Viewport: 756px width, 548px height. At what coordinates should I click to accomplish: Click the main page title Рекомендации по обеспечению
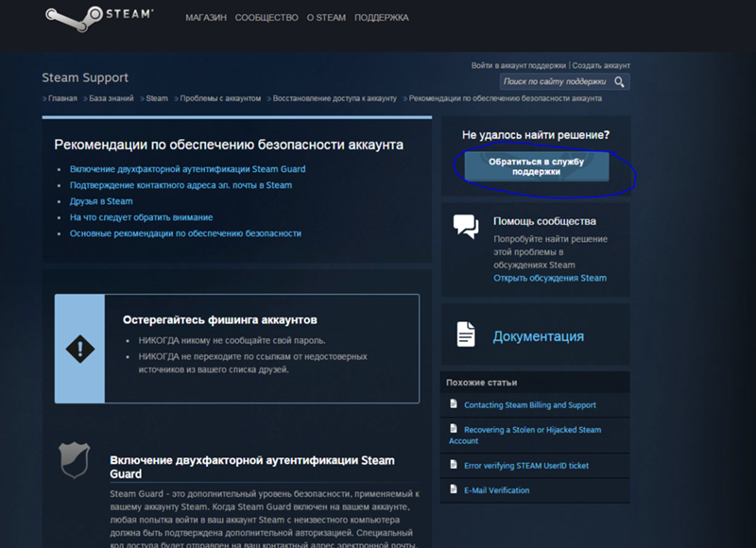[x=229, y=145]
